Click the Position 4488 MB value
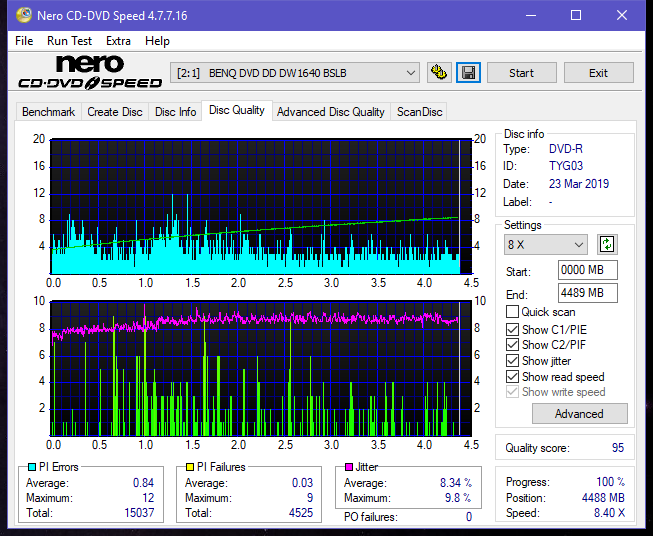653x536 pixels. click(x=603, y=498)
